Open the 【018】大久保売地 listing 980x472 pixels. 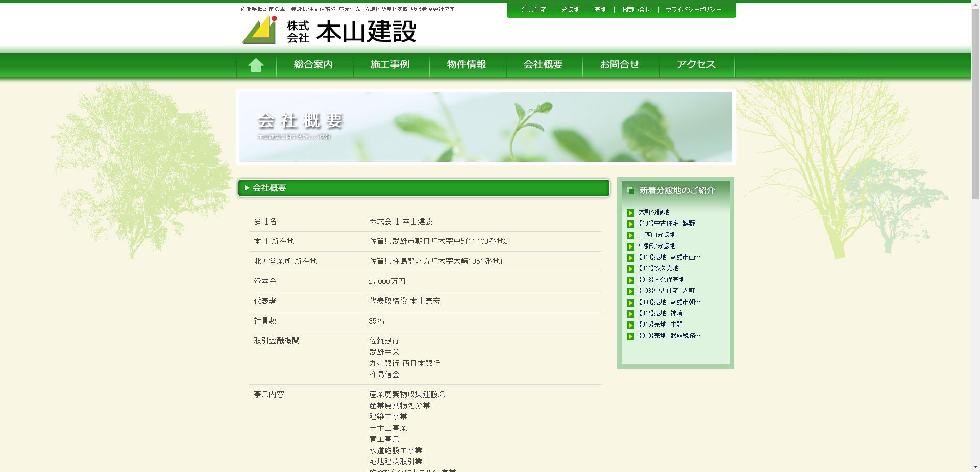coord(662,279)
